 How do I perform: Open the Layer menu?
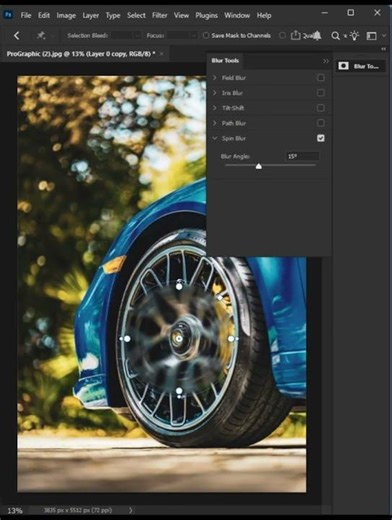[x=91, y=15]
